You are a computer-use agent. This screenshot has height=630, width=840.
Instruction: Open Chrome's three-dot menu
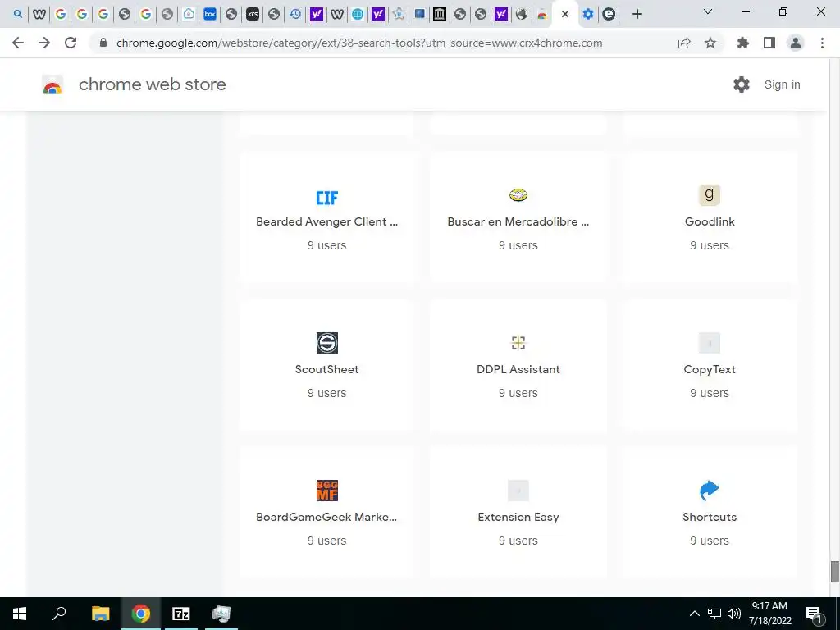click(822, 43)
